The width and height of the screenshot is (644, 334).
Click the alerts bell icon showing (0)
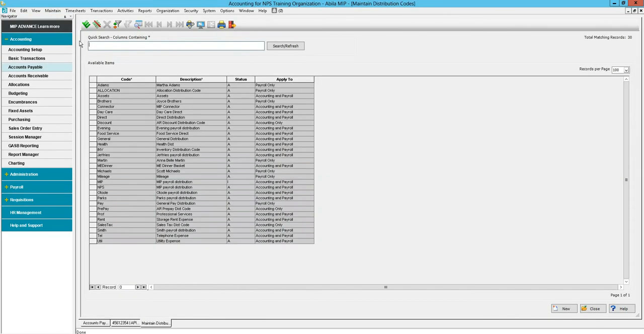274,11
